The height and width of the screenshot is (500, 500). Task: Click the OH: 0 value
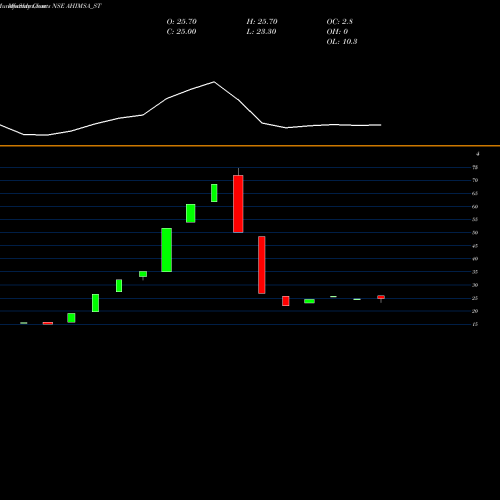pos(337,32)
